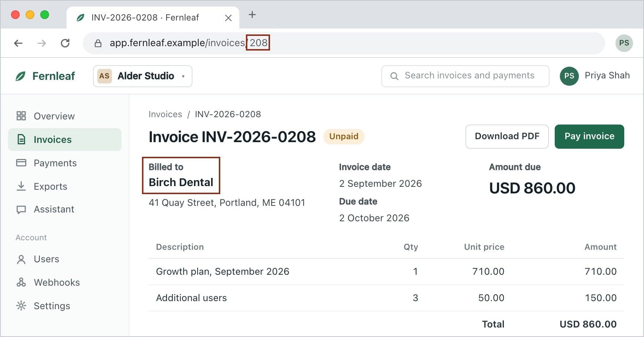Click the Fernleaf leaf logo

pyautogui.click(x=20, y=76)
